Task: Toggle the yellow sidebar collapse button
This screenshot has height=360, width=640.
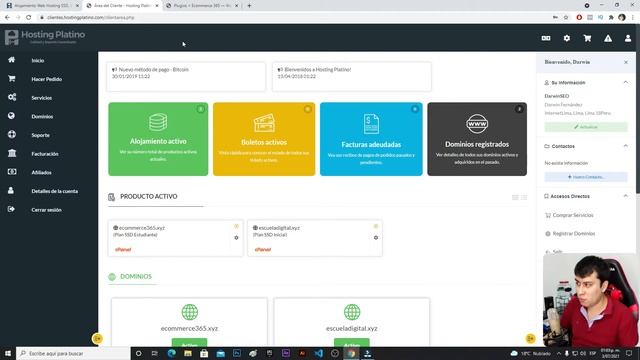Action: 97,338
